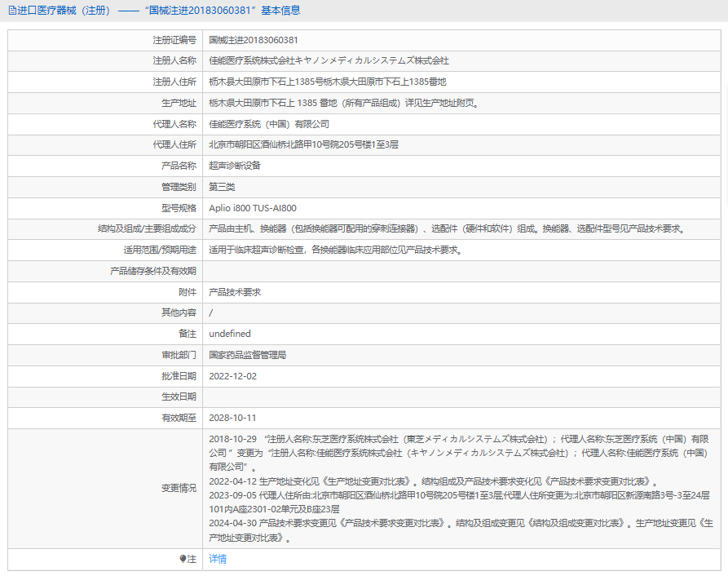Click the 产品名称 label

tap(179, 166)
